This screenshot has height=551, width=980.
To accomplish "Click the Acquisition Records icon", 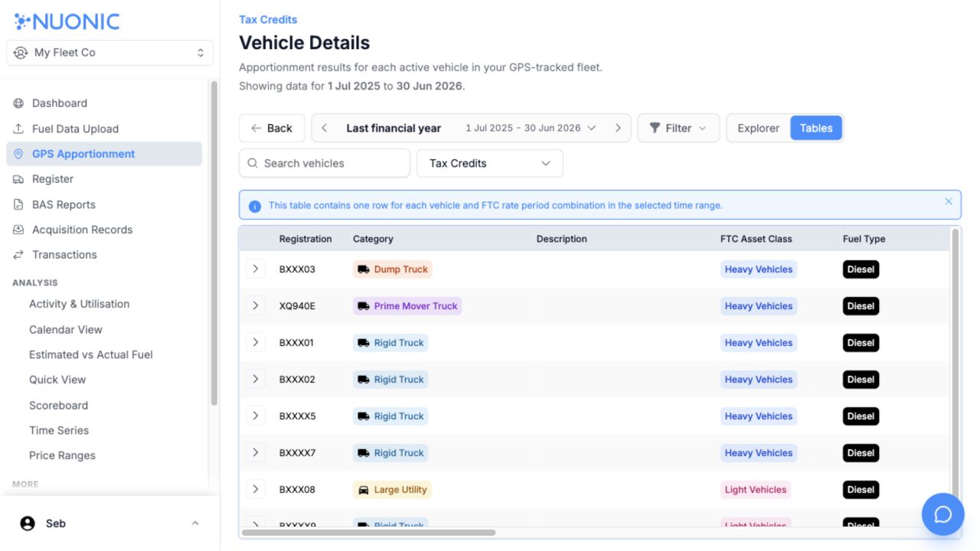I will [18, 230].
